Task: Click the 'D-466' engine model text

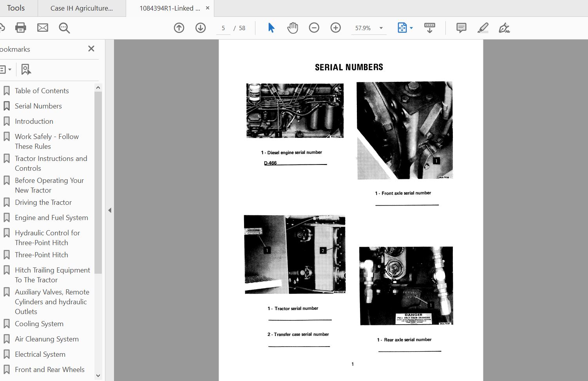Action: pos(270,163)
